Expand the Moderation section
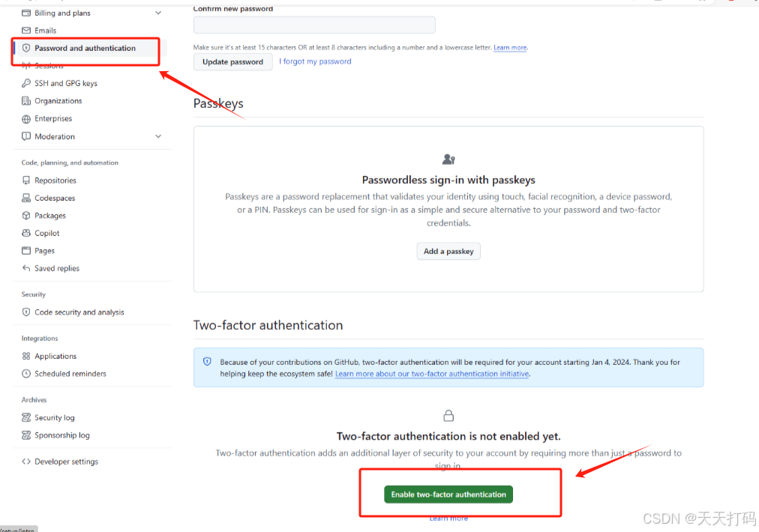Image resolution: width=759 pixels, height=532 pixels. 157,136
